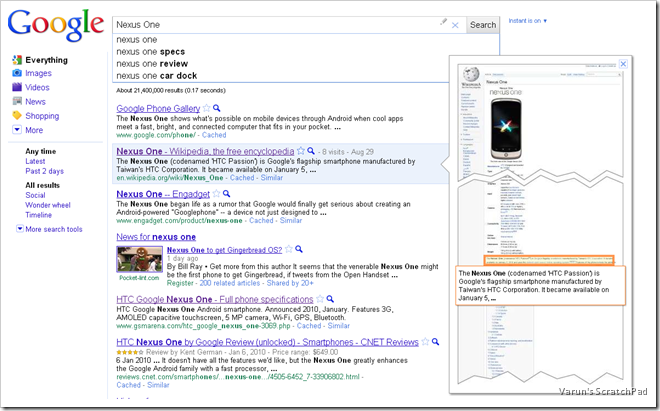Star the Gingerbread OS news result
The width and height of the screenshot is (660, 411).
[289, 249]
